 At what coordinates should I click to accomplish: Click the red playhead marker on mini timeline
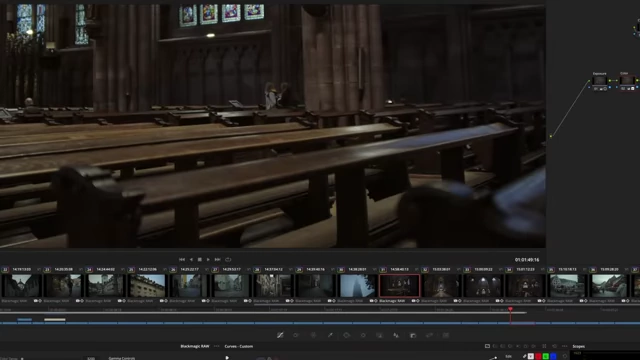pyautogui.click(x=510, y=310)
